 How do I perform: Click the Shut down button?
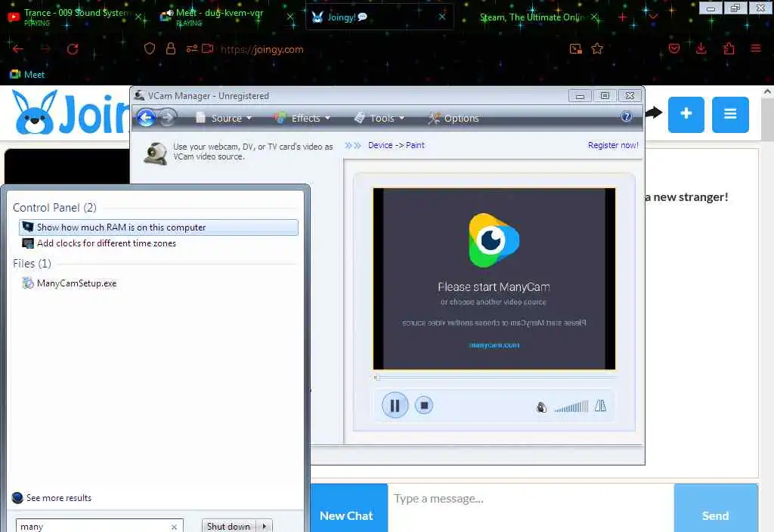coord(228,526)
